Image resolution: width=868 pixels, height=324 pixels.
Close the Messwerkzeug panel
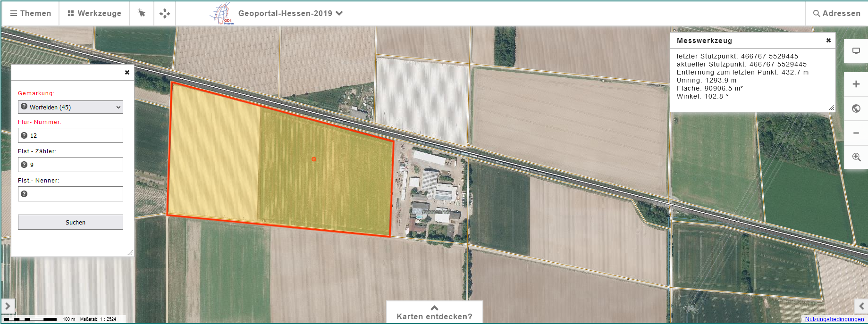(x=828, y=41)
